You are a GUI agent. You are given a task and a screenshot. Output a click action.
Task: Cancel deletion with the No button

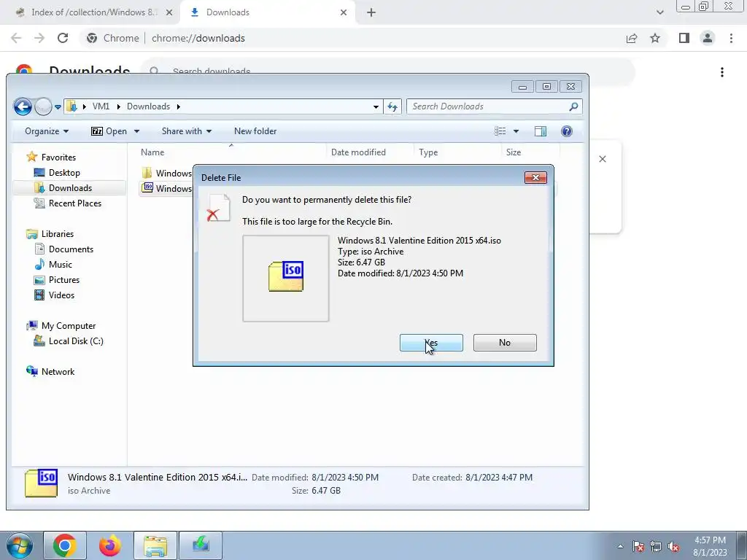(x=505, y=343)
